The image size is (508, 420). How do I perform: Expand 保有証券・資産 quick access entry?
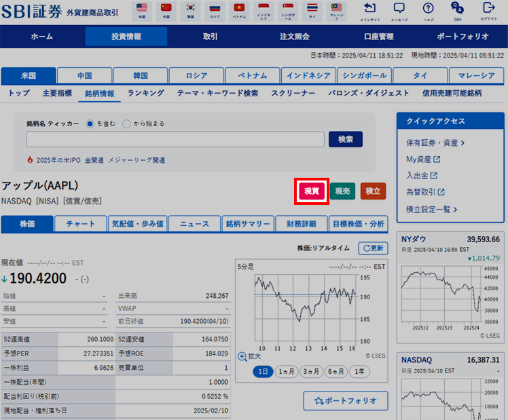tap(435, 142)
